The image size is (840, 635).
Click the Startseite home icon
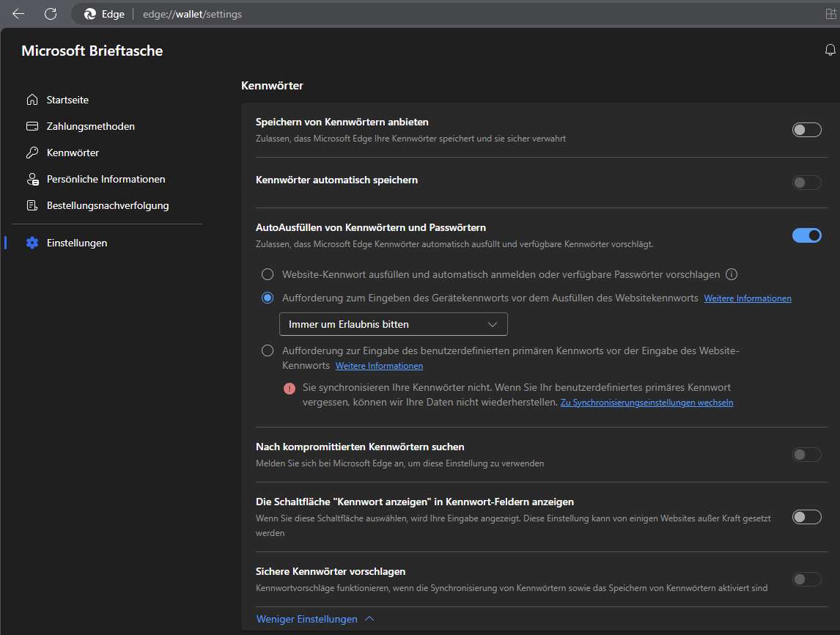(x=32, y=100)
